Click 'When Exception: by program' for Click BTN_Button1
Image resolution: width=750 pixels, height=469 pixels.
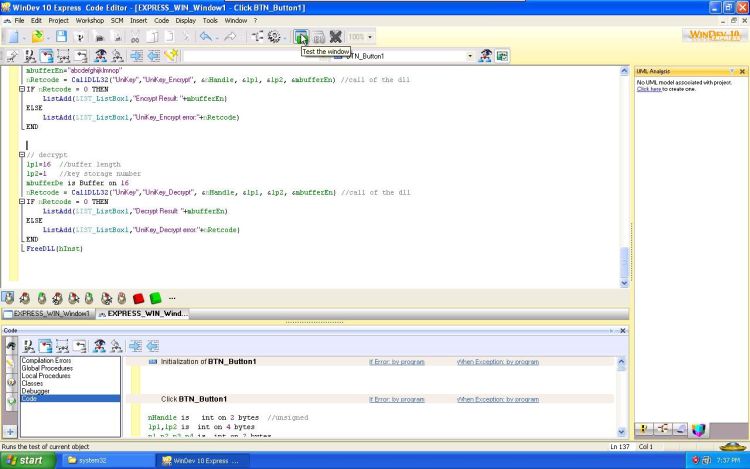498,399
